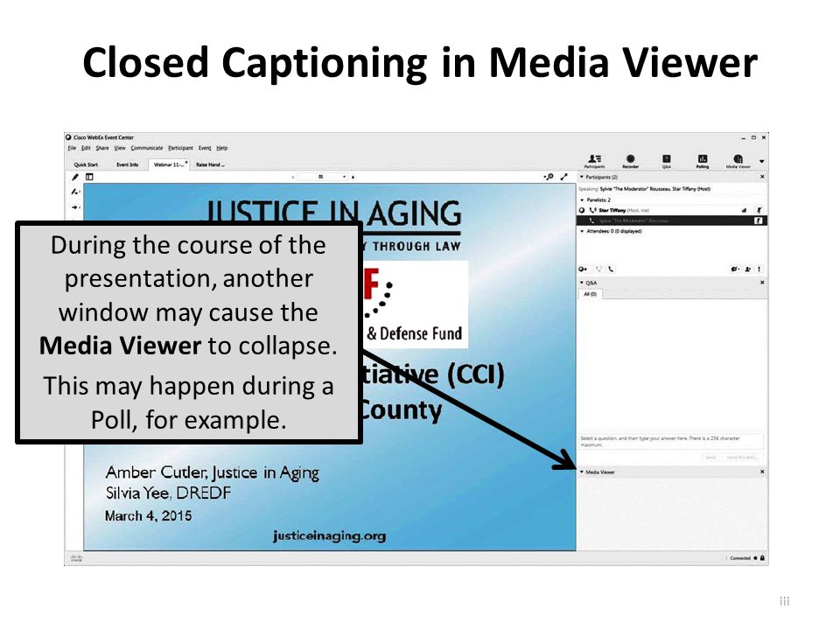Collapse the Panelists group
Screen dimensions: 840x630
coord(583,199)
